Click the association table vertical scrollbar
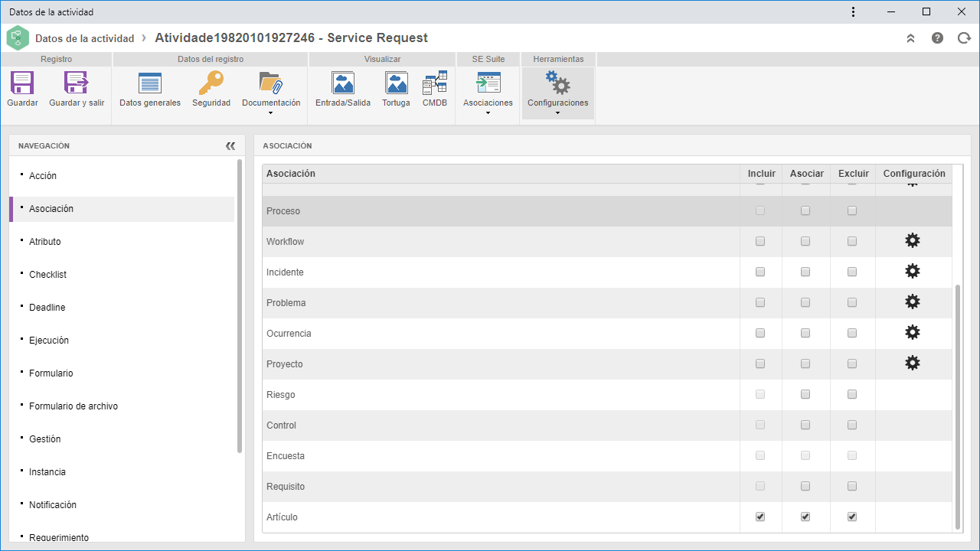The width and height of the screenshot is (980, 551). pyautogui.click(x=958, y=406)
